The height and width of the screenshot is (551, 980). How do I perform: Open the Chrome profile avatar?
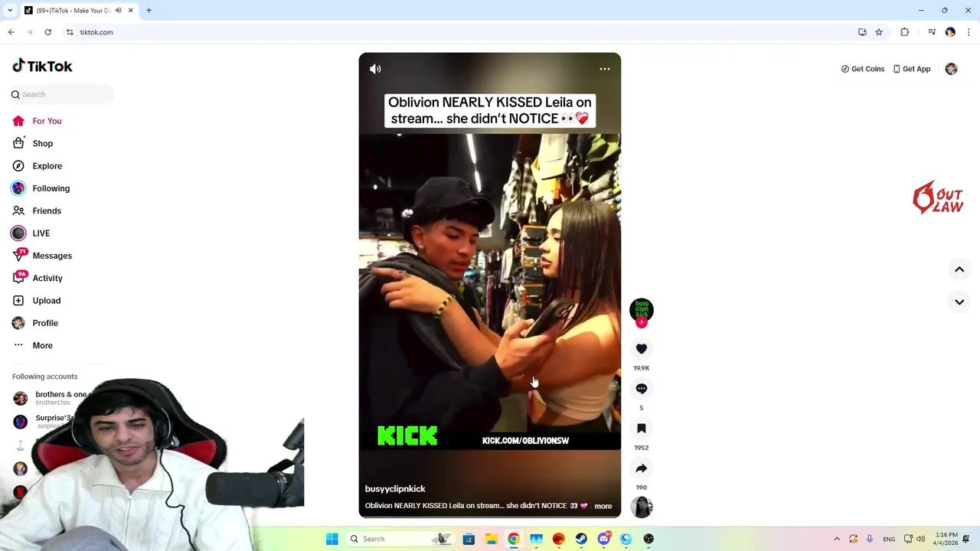[x=950, y=32]
